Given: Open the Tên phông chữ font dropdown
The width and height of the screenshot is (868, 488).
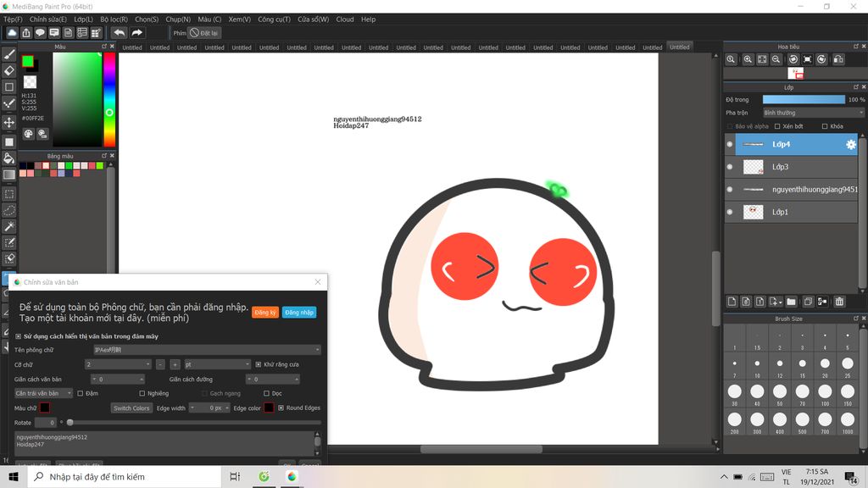Looking at the screenshot, I should click(207, 350).
